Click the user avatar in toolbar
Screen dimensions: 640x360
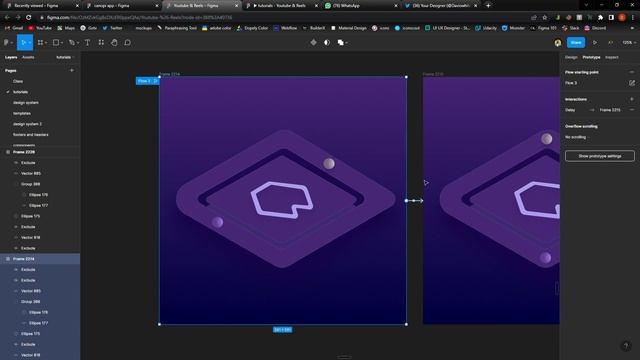click(x=558, y=42)
